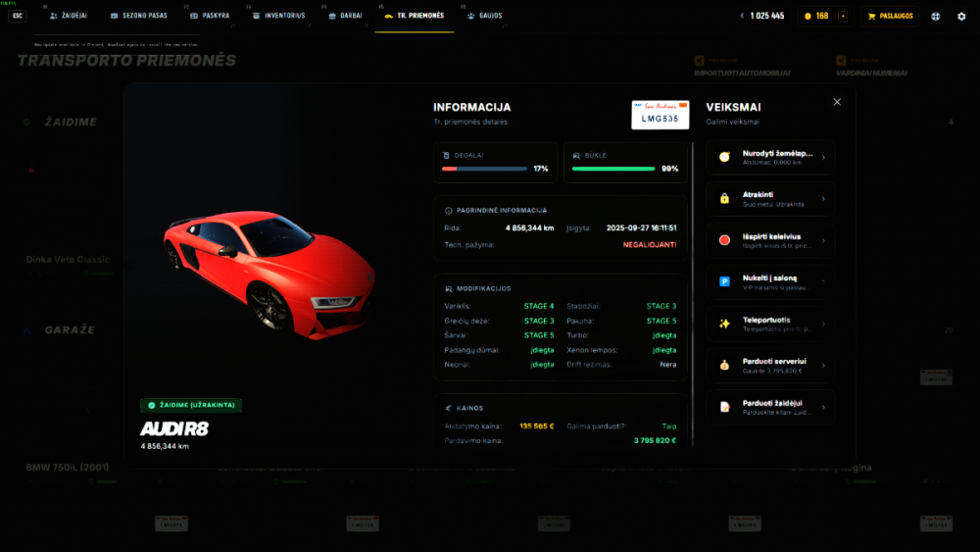Click the Garaže section heading in the background

[x=70, y=330]
